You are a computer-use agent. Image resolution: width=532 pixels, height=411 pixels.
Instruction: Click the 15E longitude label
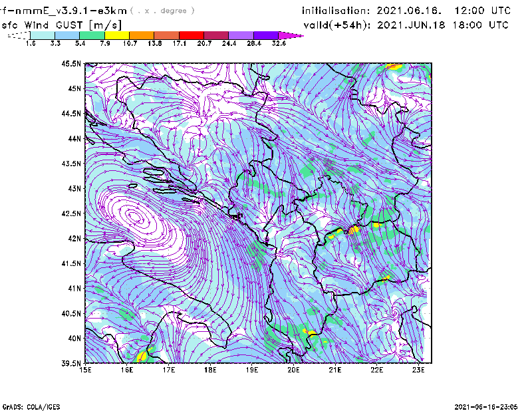[85, 370]
